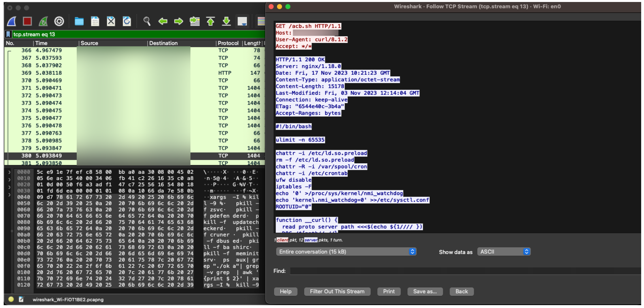Open expert information yellow status indicator
The image size is (644, 308).
coord(11,299)
